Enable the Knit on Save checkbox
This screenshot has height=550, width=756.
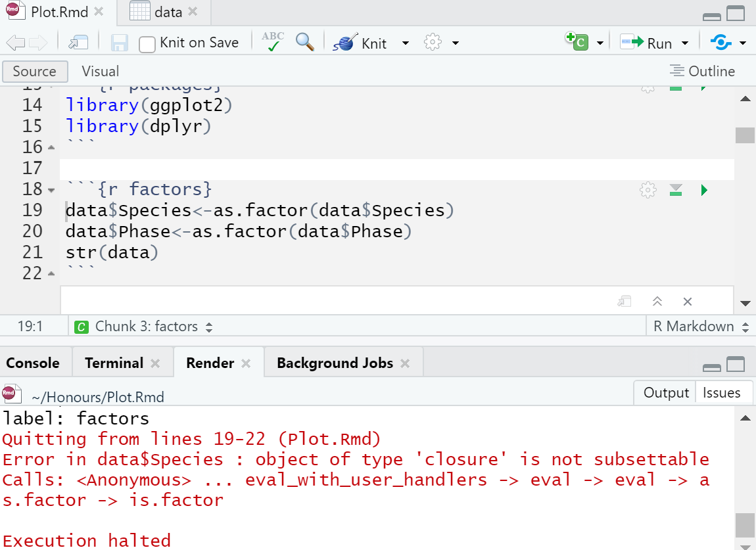tap(148, 44)
